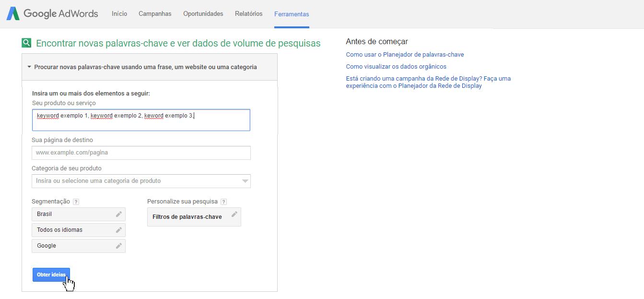Open help icon next to Personalize sua pesquisa
This screenshot has width=644, height=299.
[x=223, y=202]
